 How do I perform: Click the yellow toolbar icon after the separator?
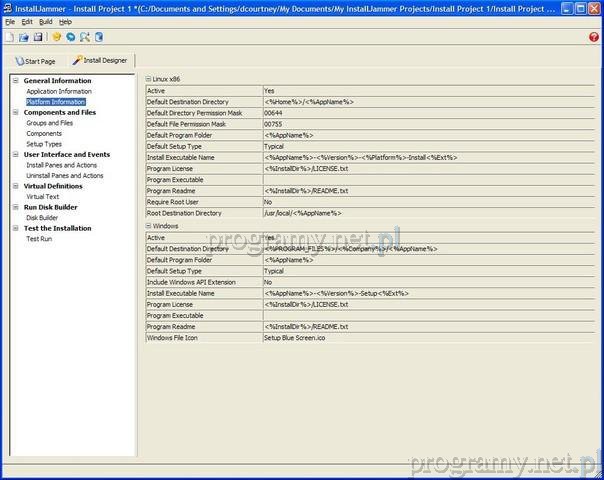coord(57,37)
